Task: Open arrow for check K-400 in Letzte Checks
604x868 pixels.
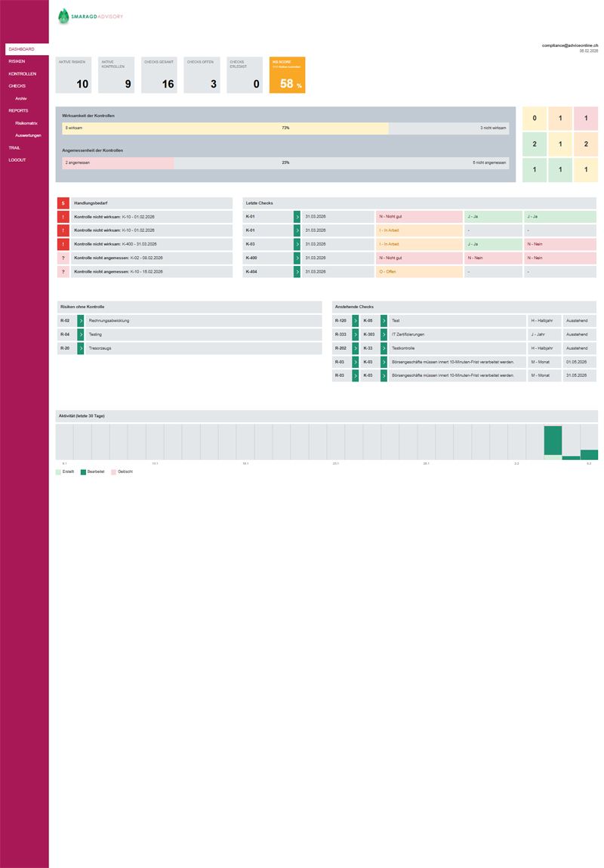Action: click(297, 258)
